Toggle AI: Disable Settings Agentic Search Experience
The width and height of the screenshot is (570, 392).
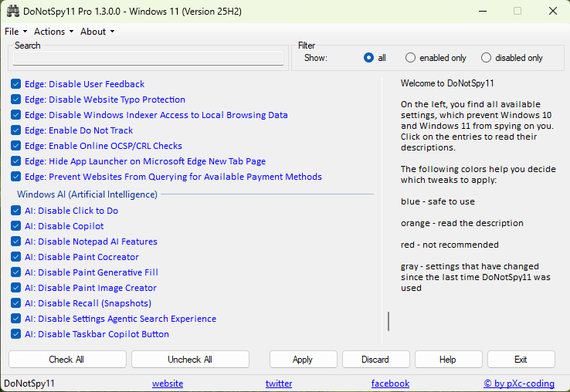click(15, 319)
